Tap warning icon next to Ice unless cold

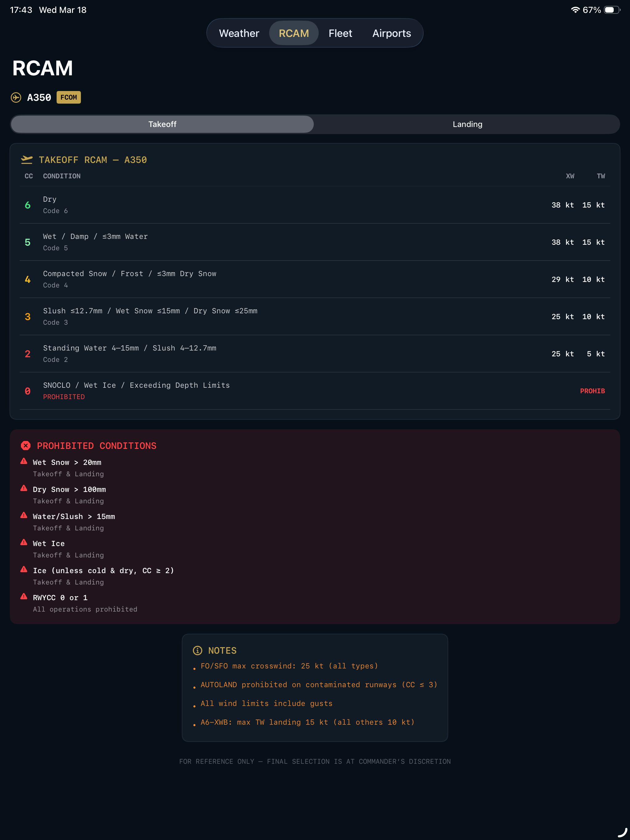24,569
